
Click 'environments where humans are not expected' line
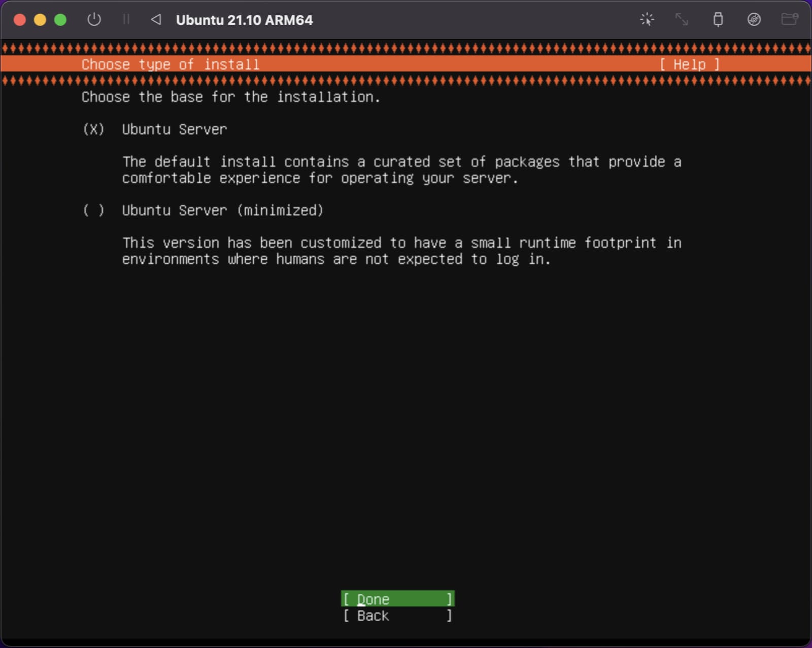point(336,259)
